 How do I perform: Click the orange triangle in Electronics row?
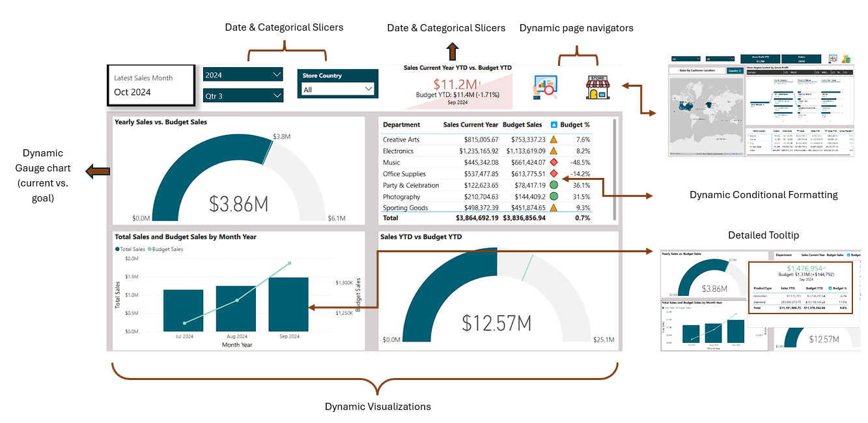click(x=554, y=151)
